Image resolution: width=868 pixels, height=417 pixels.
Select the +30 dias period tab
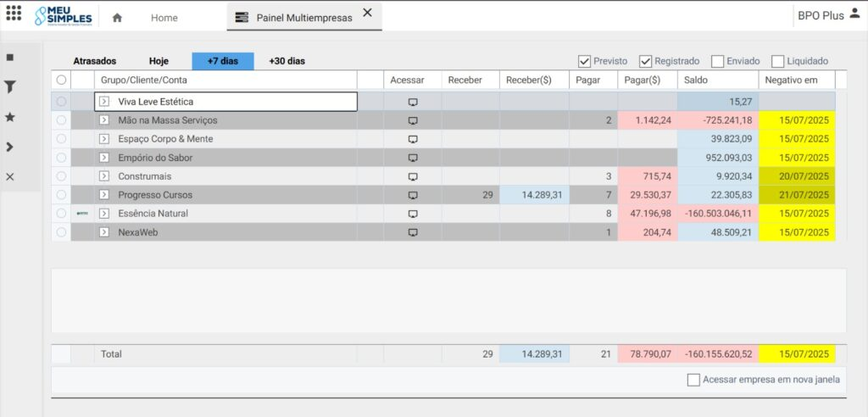[x=287, y=61]
